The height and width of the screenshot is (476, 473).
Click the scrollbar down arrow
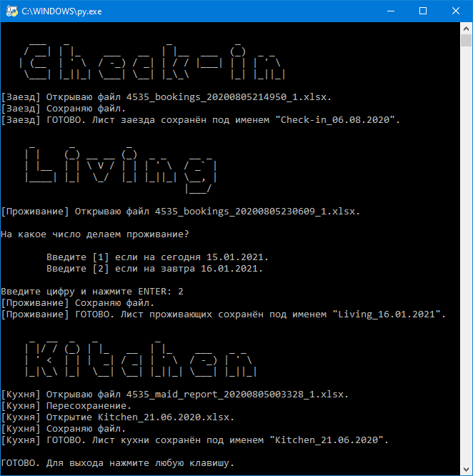coord(466,470)
